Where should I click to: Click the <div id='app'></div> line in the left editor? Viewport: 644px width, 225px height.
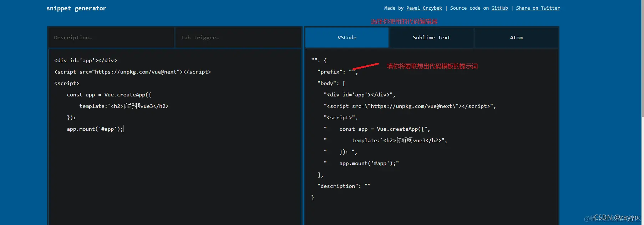point(86,60)
